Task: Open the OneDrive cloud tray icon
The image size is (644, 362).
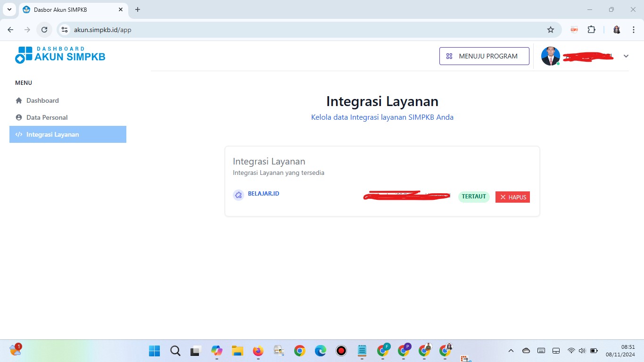Action: click(x=526, y=351)
